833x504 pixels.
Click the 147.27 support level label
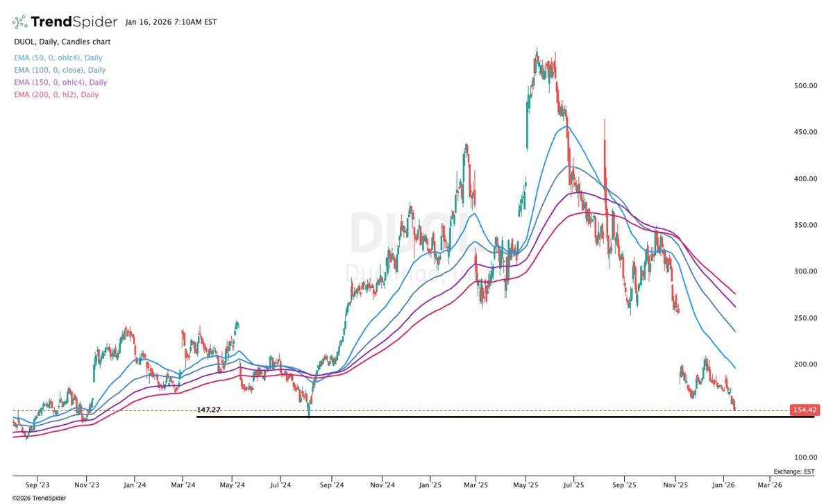click(208, 410)
